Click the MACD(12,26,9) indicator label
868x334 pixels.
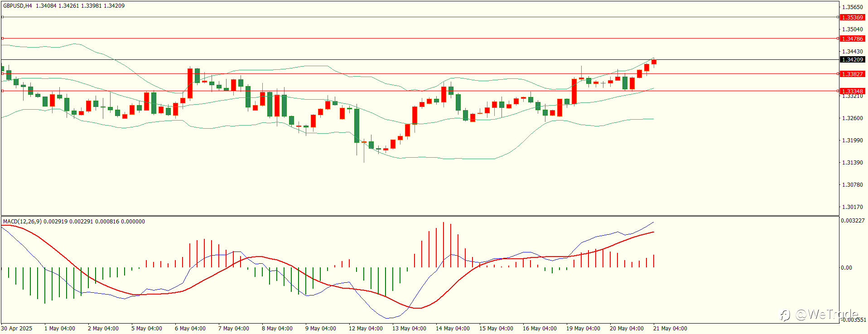pyautogui.click(x=22, y=222)
